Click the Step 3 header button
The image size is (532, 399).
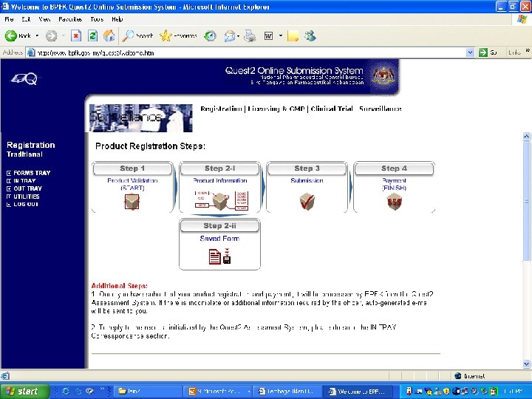pyautogui.click(x=307, y=168)
